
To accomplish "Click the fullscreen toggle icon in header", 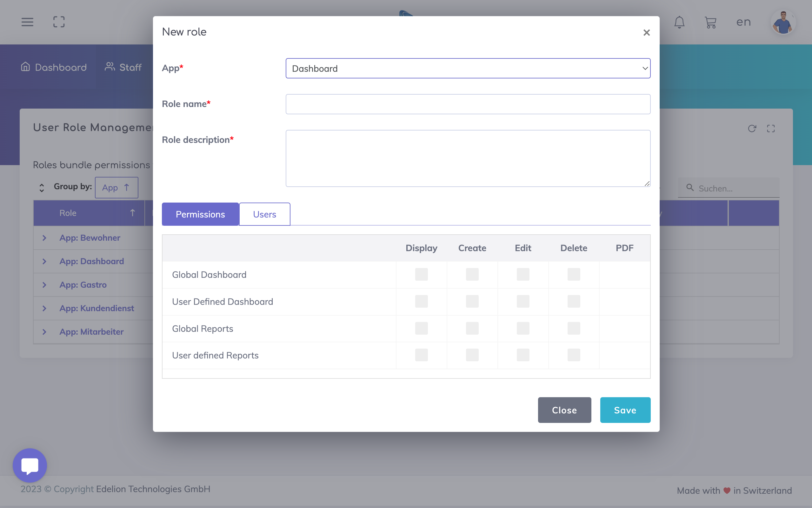I will click(x=59, y=22).
